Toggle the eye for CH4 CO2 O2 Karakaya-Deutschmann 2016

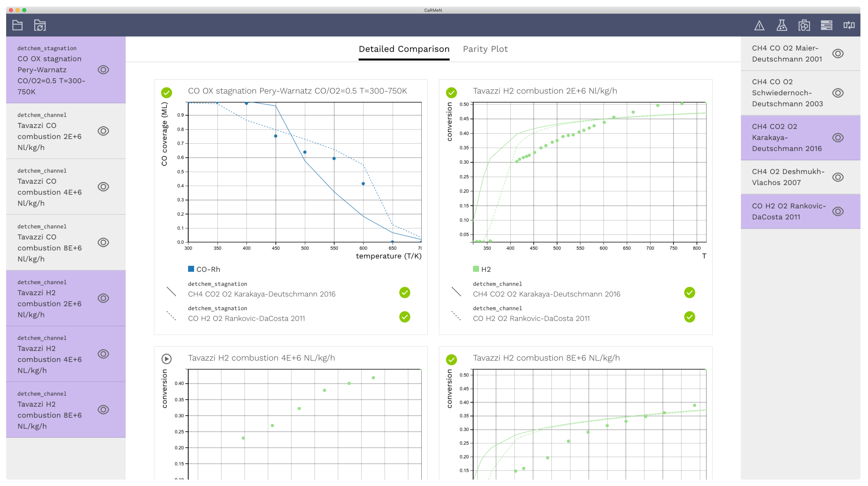pyautogui.click(x=838, y=137)
